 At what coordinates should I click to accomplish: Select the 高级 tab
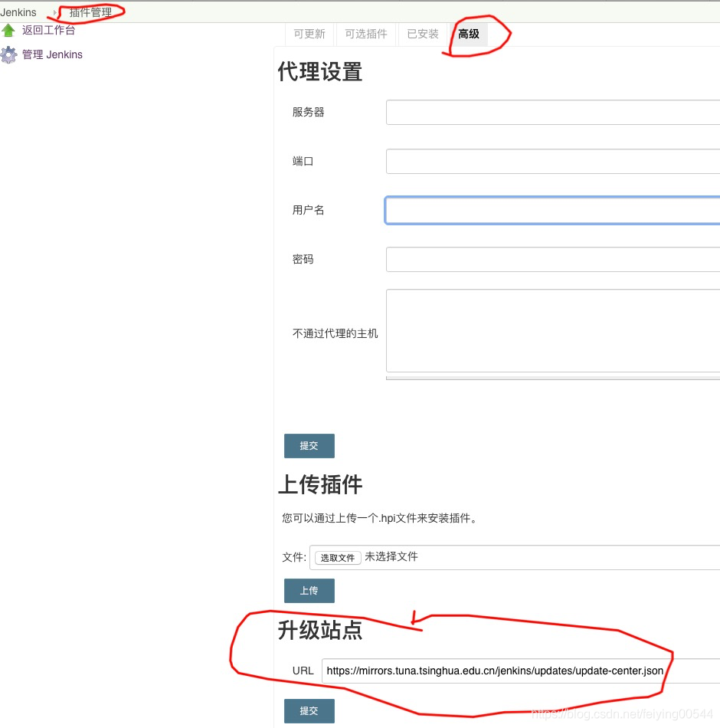469,34
